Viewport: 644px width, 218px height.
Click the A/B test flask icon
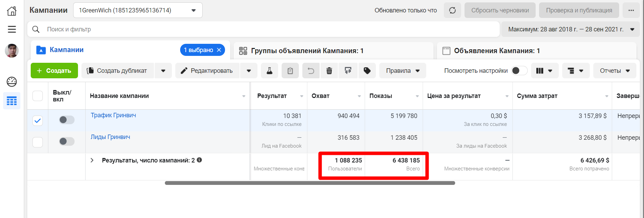click(270, 71)
